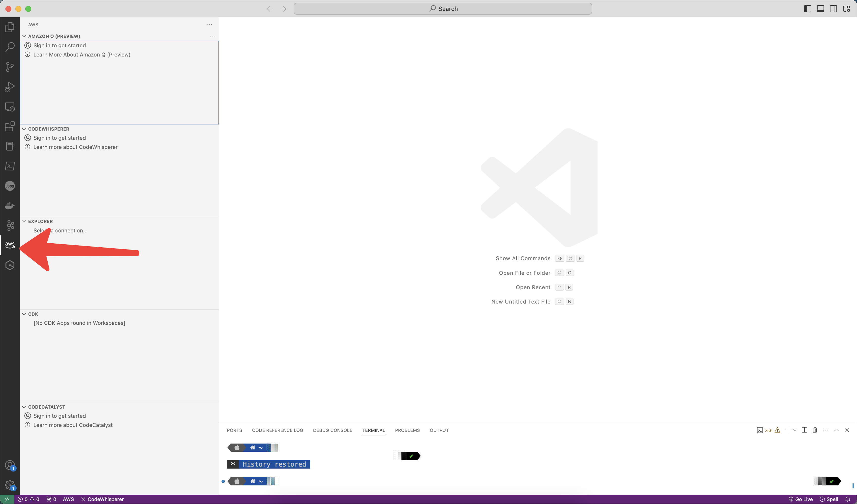The image size is (857, 504).
Task: Open the Json extension icon in activity bar
Action: (x=10, y=186)
